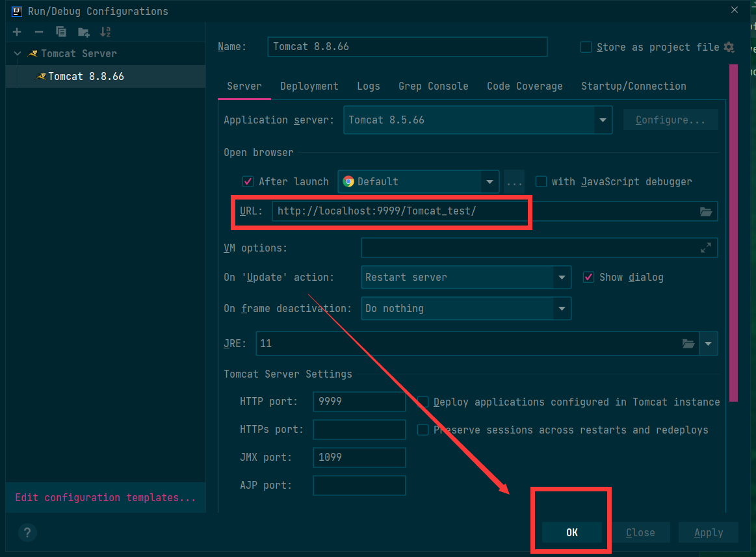The height and width of the screenshot is (557, 756).
Task: Add a new run configuration
Action: [x=17, y=32]
